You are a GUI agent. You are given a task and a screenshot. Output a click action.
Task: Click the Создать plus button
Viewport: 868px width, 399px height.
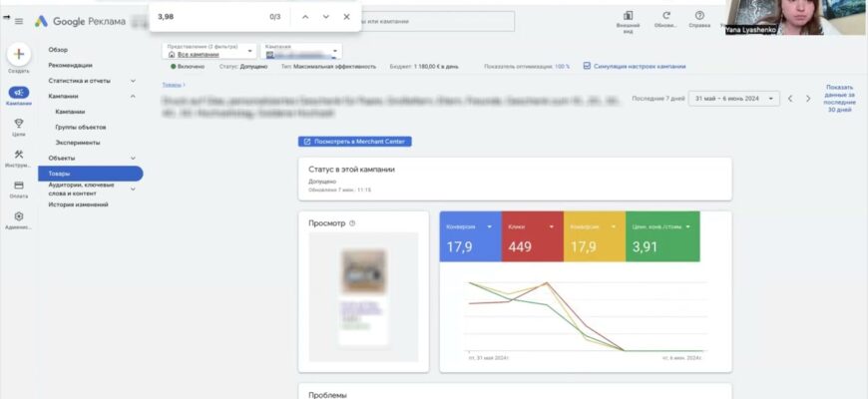(x=18, y=54)
